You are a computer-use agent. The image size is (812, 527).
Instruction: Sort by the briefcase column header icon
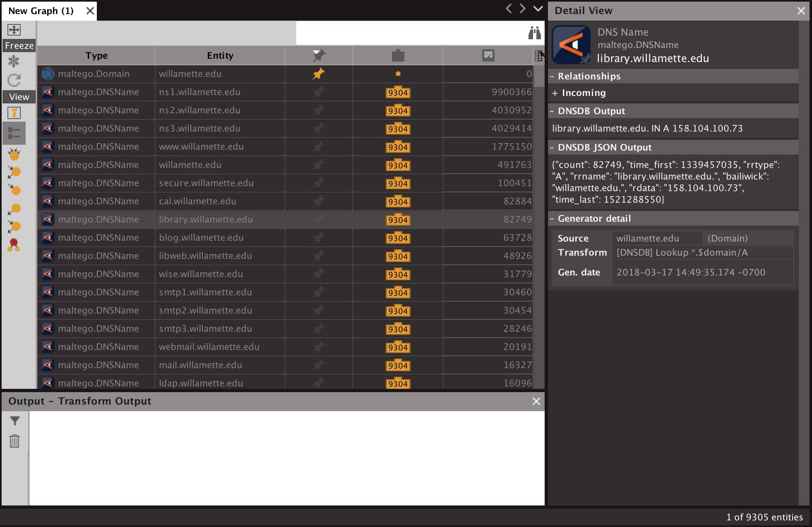[398, 55]
